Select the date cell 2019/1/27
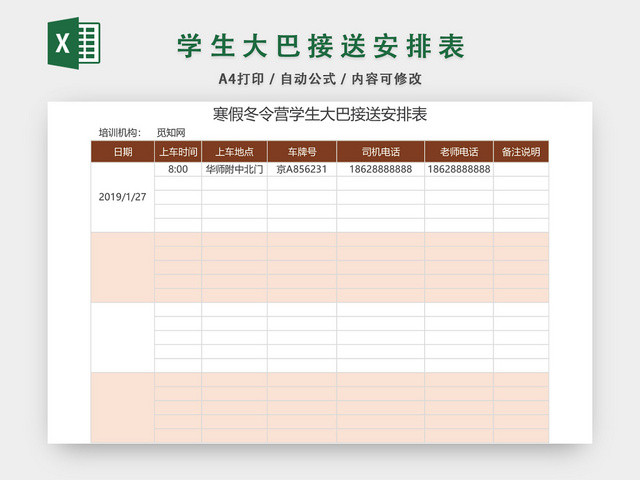640x480 pixels. pos(122,197)
